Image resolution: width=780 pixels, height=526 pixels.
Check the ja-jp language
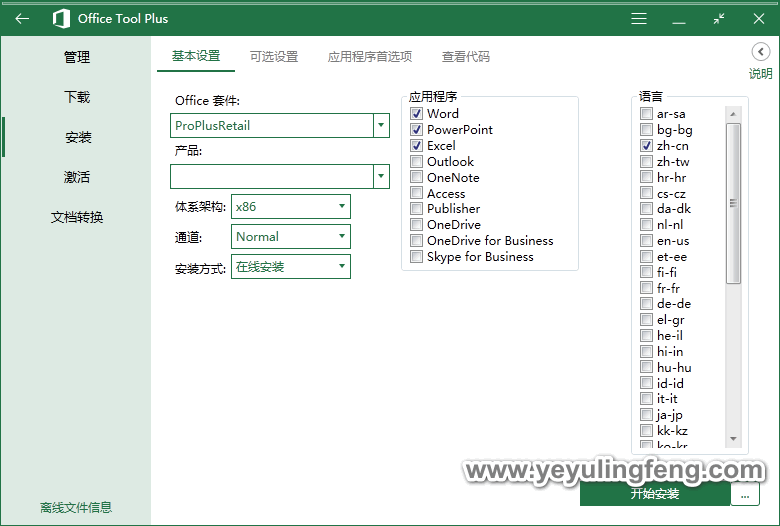tap(646, 415)
